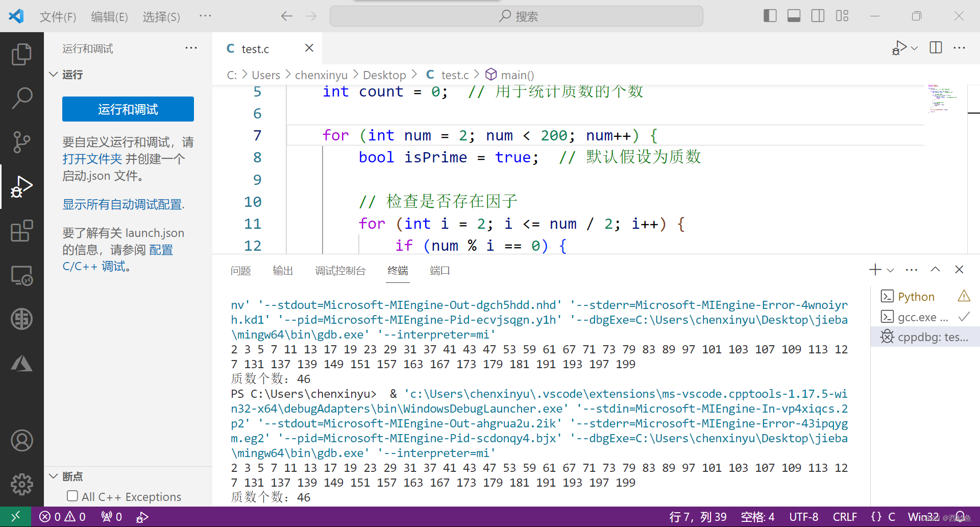
Task: Create a new terminal with plus icon
Action: tap(875, 270)
